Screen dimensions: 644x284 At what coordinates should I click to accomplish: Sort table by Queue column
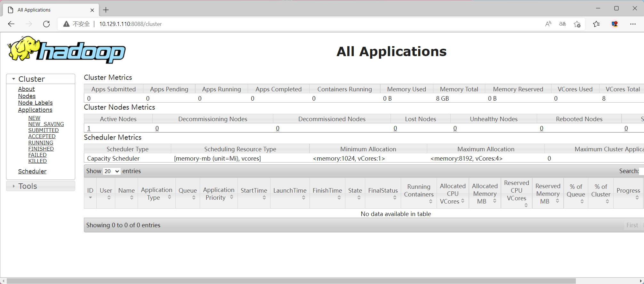tap(188, 193)
